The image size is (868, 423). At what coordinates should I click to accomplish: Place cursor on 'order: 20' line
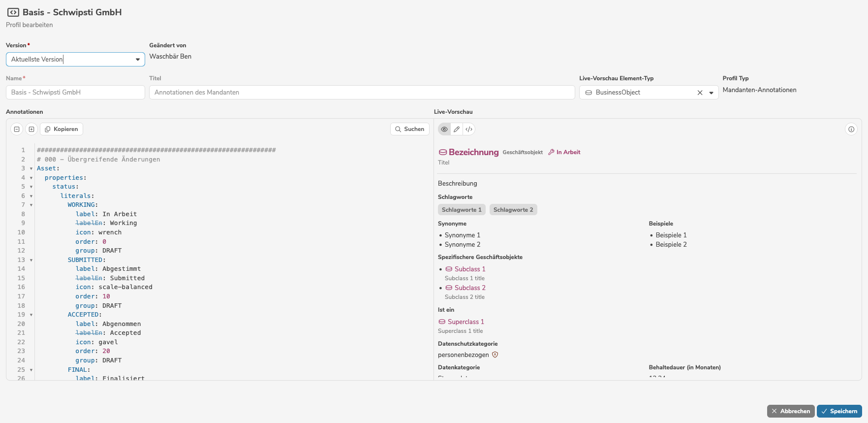[x=93, y=351]
